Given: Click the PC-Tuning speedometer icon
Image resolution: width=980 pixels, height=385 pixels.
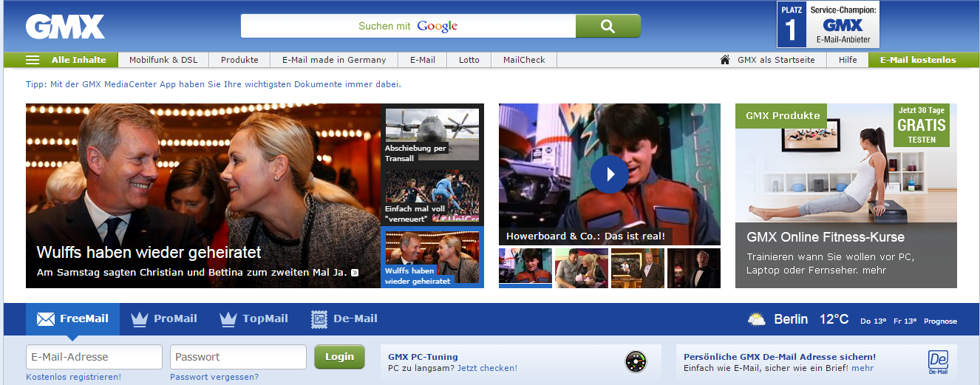Looking at the screenshot, I should click(636, 361).
